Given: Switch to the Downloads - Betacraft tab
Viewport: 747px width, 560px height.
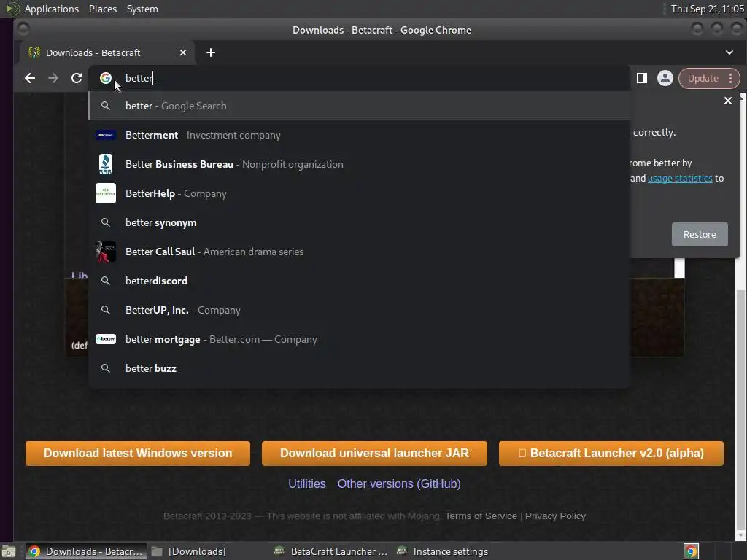Looking at the screenshot, I should [x=107, y=52].
